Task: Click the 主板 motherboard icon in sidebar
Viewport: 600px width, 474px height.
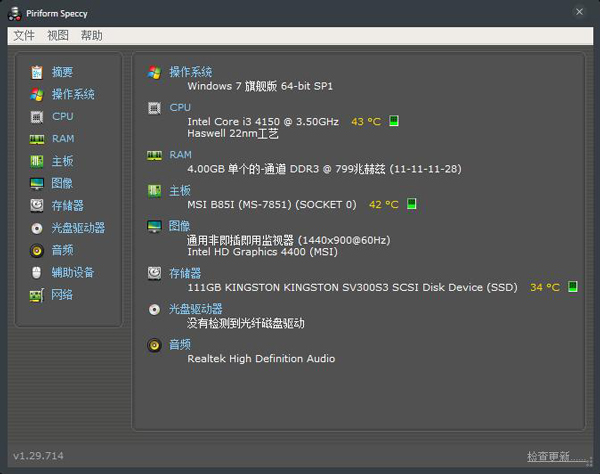Action: tap(37, 161)
